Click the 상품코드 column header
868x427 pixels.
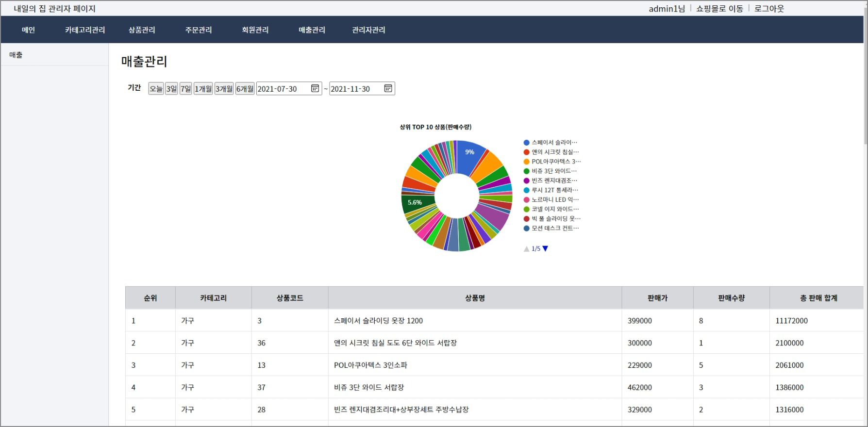[290, 298]
